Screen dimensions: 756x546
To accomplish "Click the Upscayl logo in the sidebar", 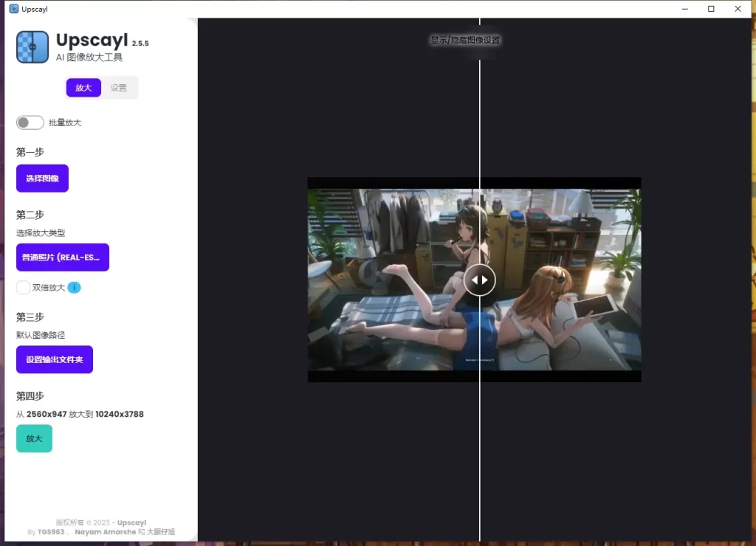I will coord(32,46).
